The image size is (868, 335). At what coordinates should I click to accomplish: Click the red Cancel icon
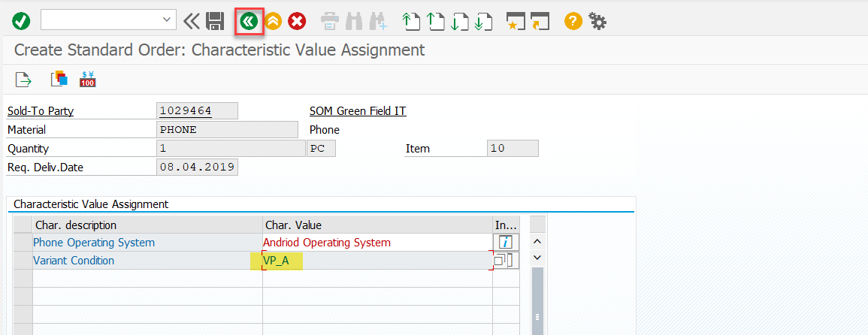(x=298, y=22)
